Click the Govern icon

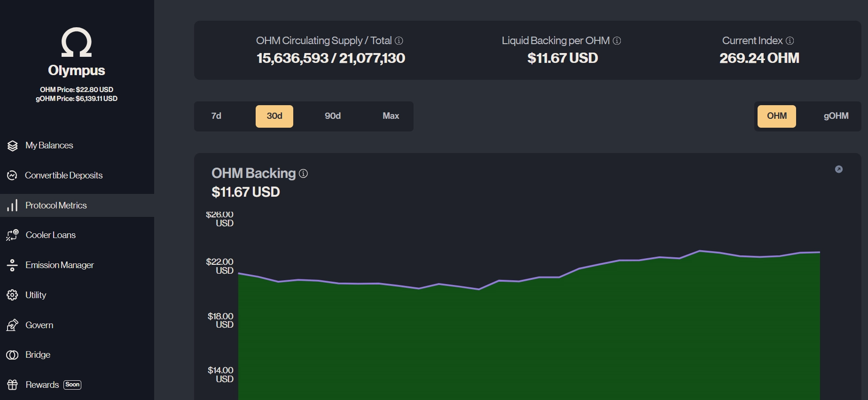[x=12, y=325]
